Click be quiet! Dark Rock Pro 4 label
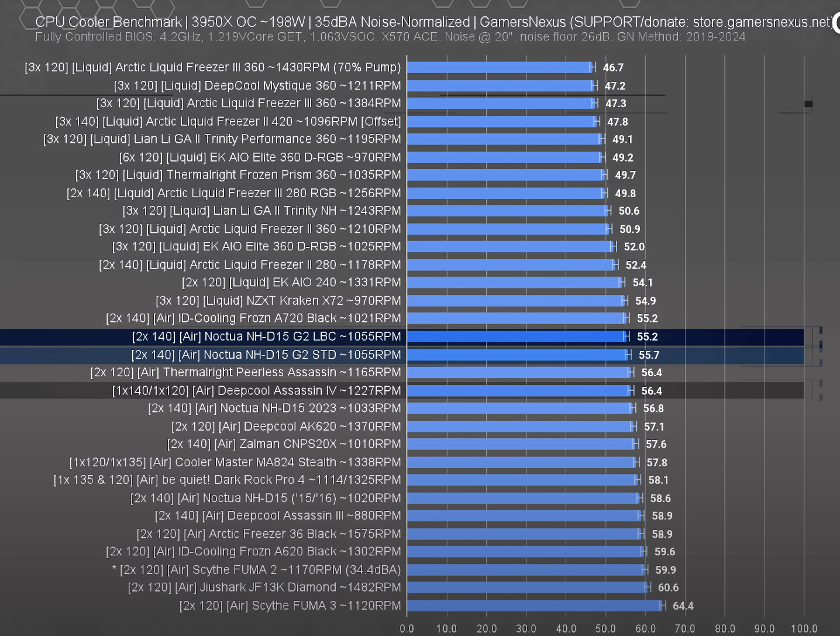This screenshot has height=636, width=840. tap(227, 480)
